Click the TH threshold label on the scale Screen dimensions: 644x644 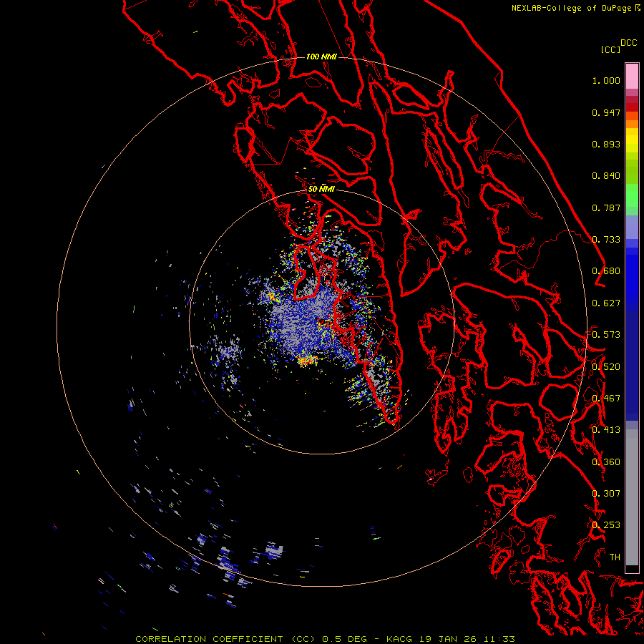pyautogui.click(x=615, y=557)
